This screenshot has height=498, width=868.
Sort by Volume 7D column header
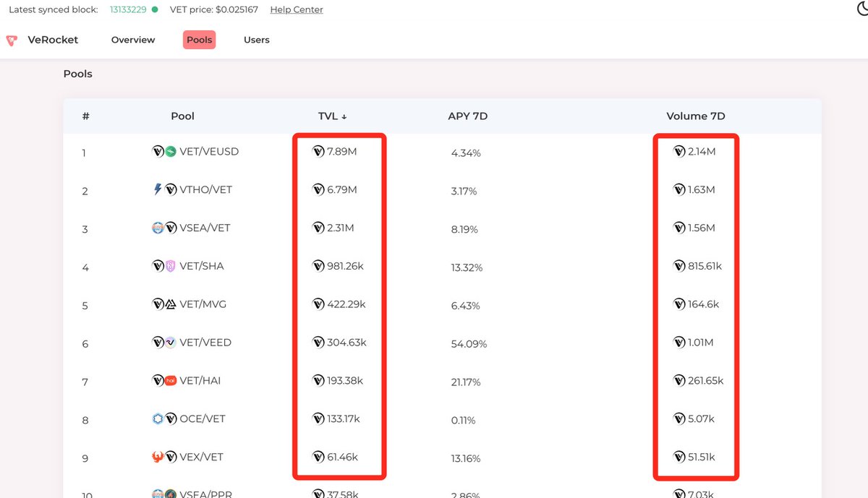click(x=696, y=116)
